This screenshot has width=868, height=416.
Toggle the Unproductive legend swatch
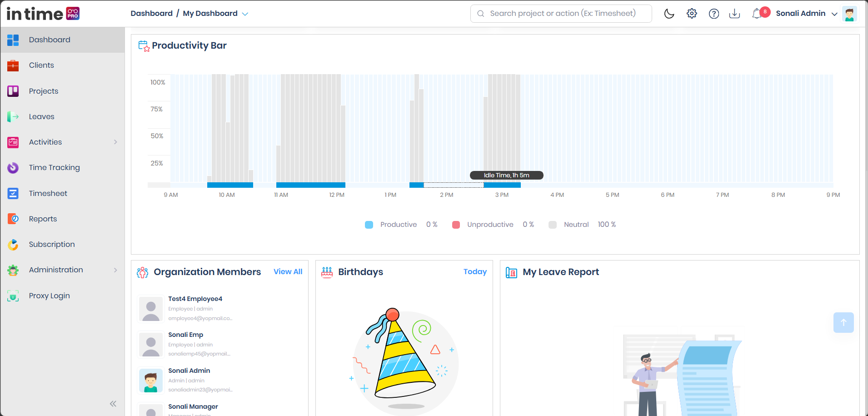tap(456, 225)
